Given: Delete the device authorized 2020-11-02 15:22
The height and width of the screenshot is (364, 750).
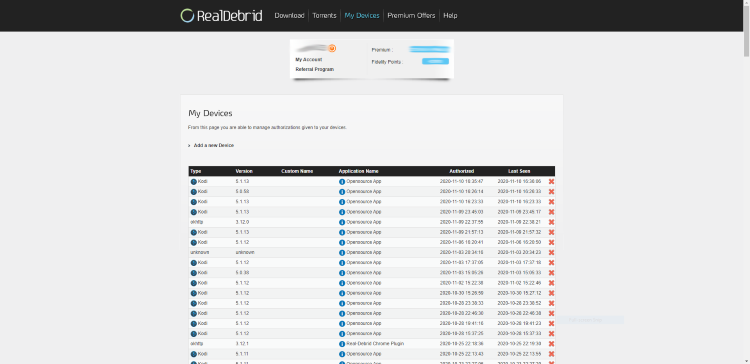Looking at the screenshot, I should coord(551,283).
